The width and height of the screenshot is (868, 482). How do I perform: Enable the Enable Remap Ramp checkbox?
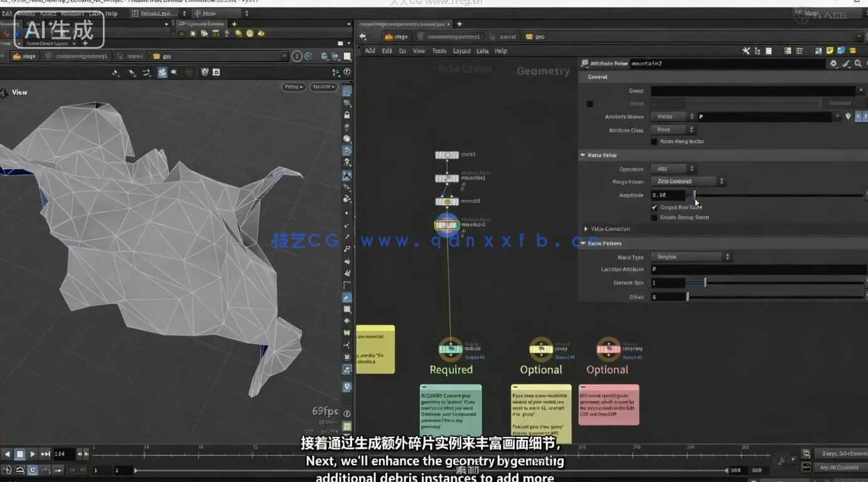[x=655, y=218]
